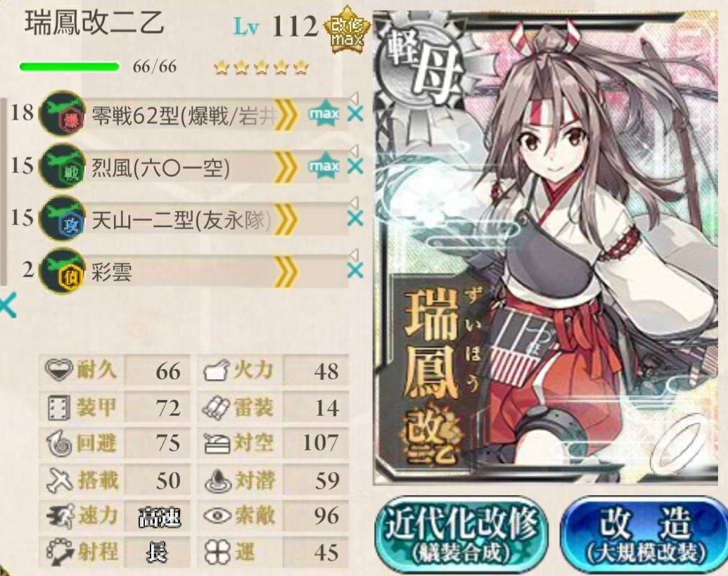
Task: Remove 烈風(六〇一空) with its X mark
Action: point(355,166)
